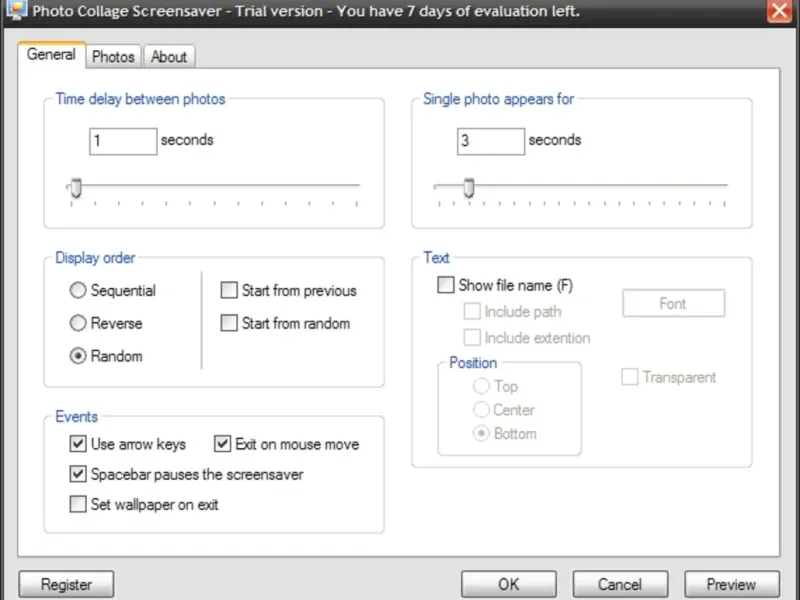
Task: Click the time delay seconds input field
Action: click(x=122, y=141)
